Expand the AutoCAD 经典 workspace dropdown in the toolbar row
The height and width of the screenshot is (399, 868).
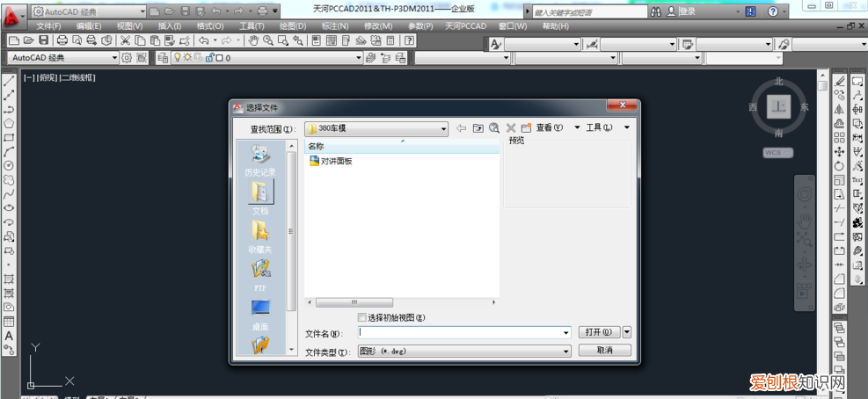click(114, 57)
